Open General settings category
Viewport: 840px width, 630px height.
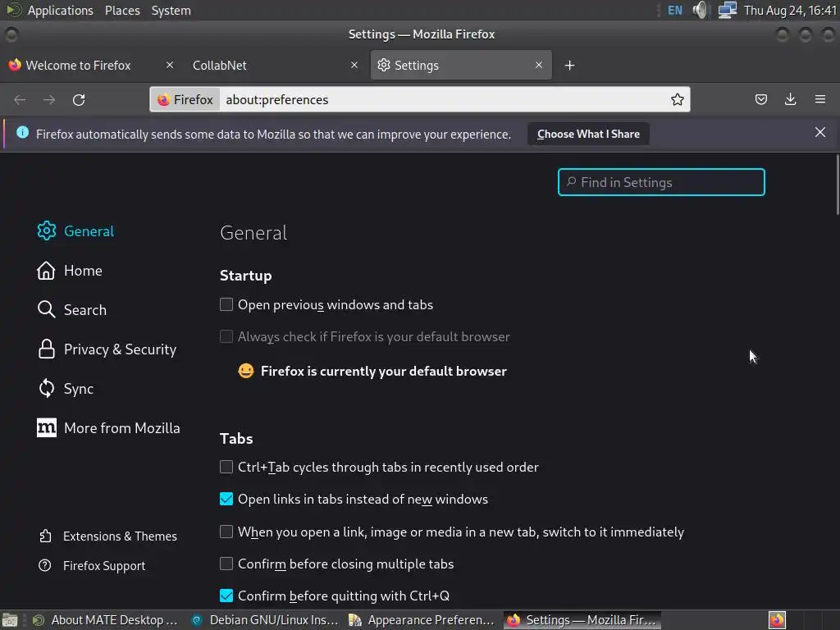click(x=75, y=231)
